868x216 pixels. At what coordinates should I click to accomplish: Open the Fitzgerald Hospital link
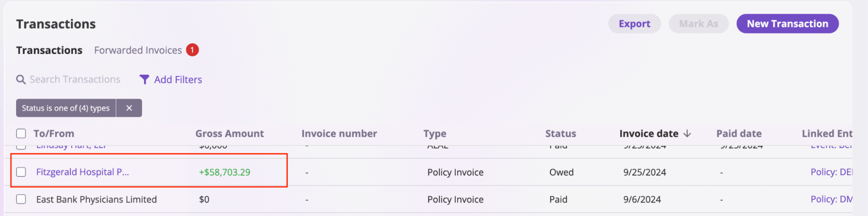point(83,172)
